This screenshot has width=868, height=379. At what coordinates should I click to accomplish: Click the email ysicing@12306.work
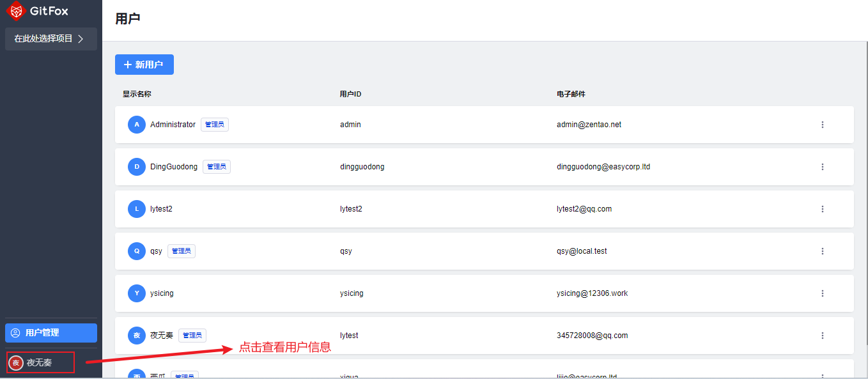pos(593,293)
